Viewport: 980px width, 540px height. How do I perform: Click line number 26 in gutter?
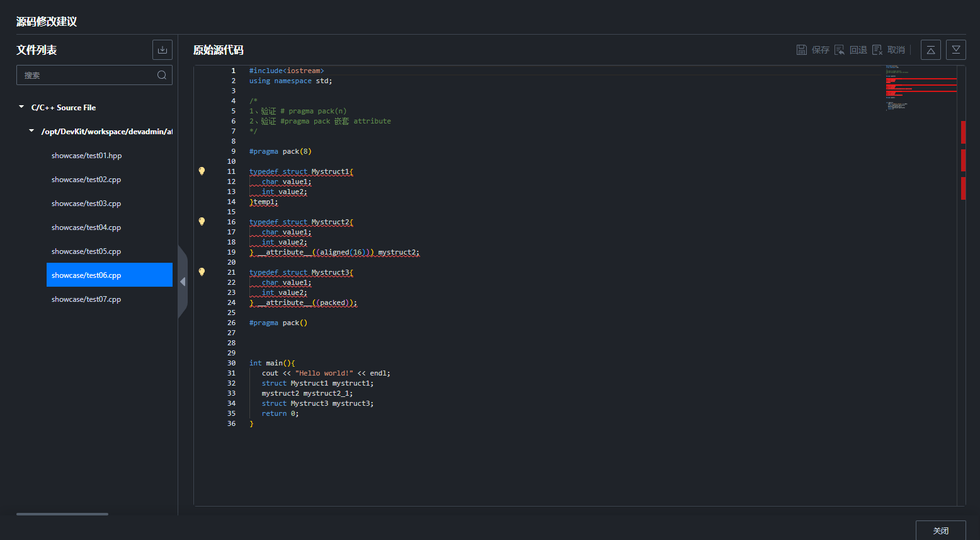pos(231,323)
